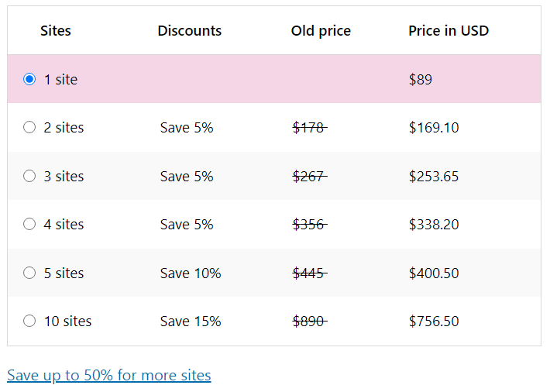This screenshot has height=392, width=550.
Task: Pick the 3 sites radio button
Action: pyautogui.click(x=29, y=176)
